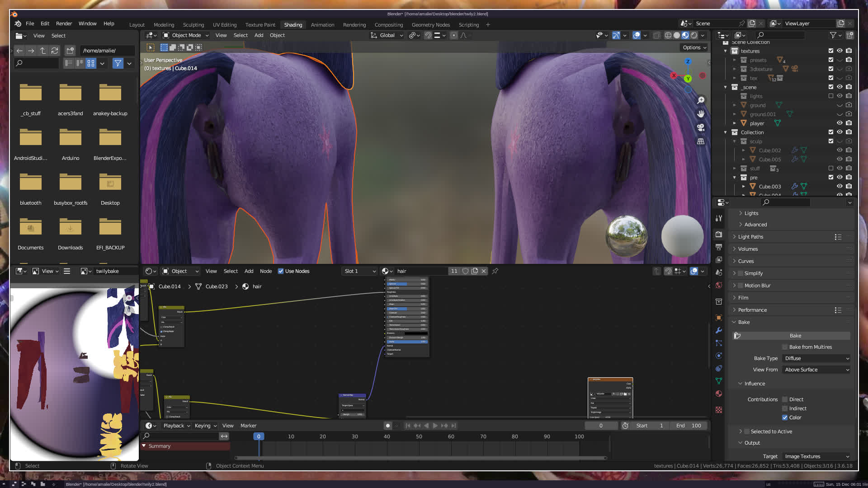
Task: Uncheck the Use Nodes checkbox
Action: click(281, 271)
